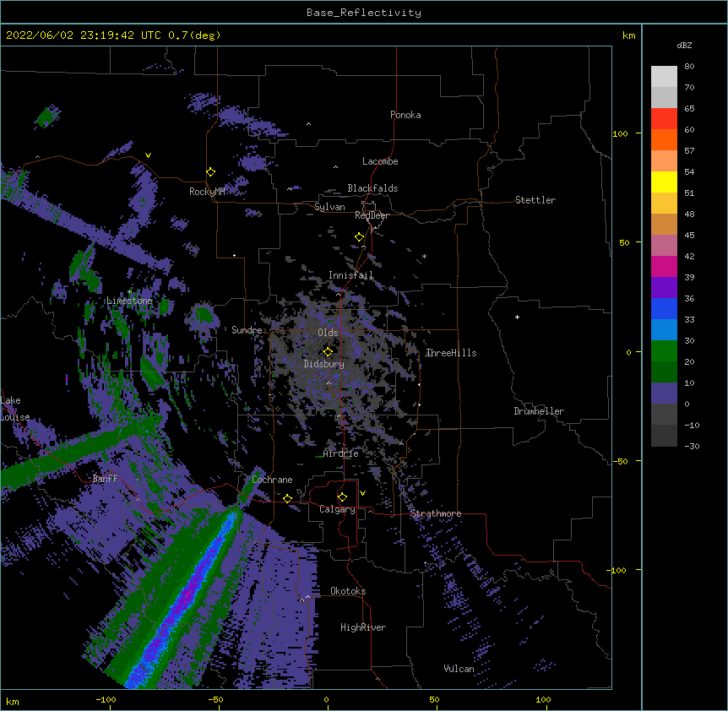Click the dark gray swatch between -10 and -30 dBZ
Screen dimensions: 728x711
[x=664, y=436]
